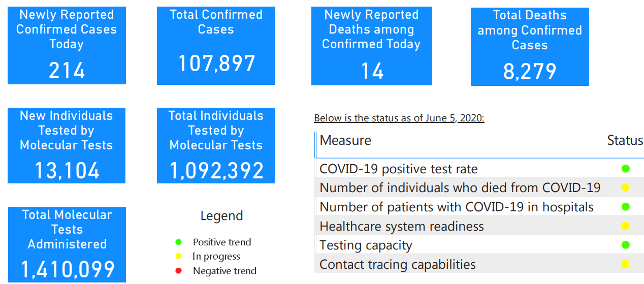Viewport: 644px width, 284px height.
Task: Click Newly Reported Confirmed Cases Today tile
Action: [67, 45]
